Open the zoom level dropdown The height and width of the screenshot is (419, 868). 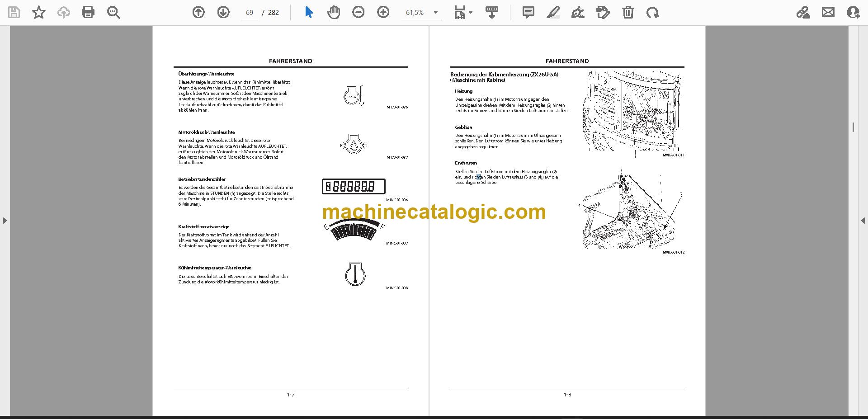pos(436,13)
